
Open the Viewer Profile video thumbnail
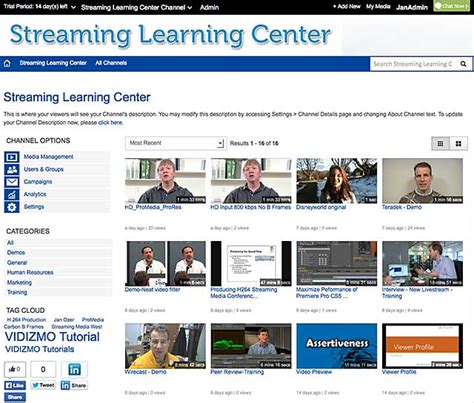pyautogui.click(x=422, y=346)
